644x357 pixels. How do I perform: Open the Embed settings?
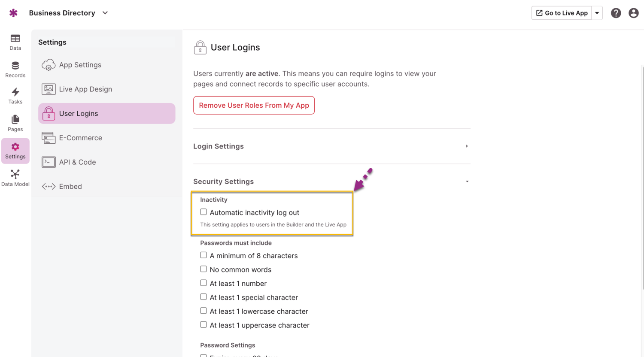pos(70,186)
